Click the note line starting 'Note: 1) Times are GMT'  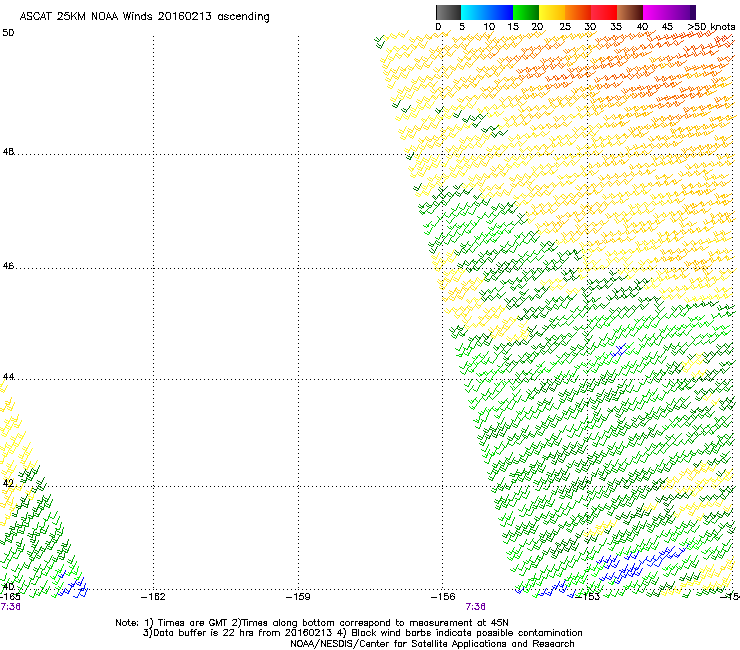[312, 623]
